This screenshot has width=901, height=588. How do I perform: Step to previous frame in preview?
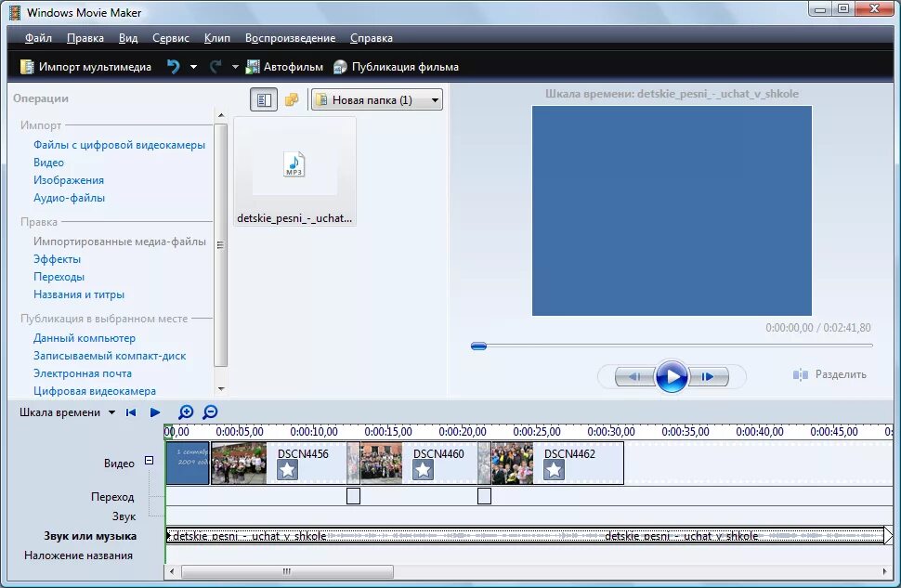pos(635,376)
